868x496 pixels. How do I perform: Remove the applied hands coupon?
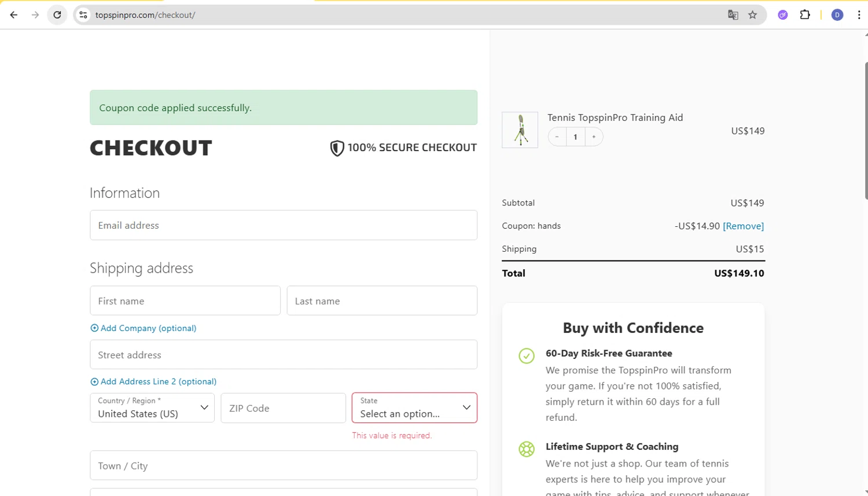(x=743, y=226)
